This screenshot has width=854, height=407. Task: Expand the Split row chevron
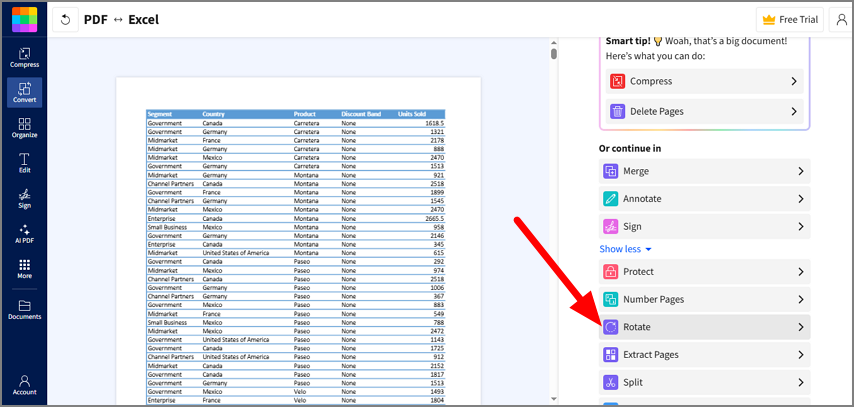tap(801, 382)
